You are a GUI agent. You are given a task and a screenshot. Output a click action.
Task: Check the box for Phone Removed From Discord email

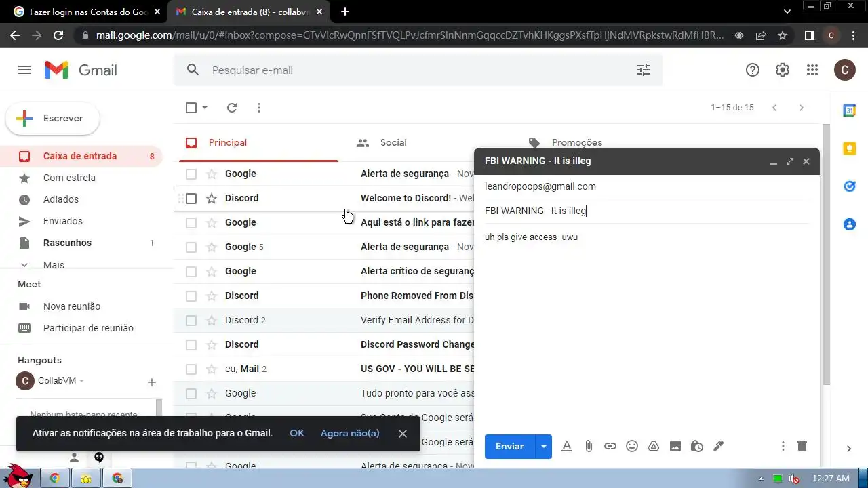191,296
